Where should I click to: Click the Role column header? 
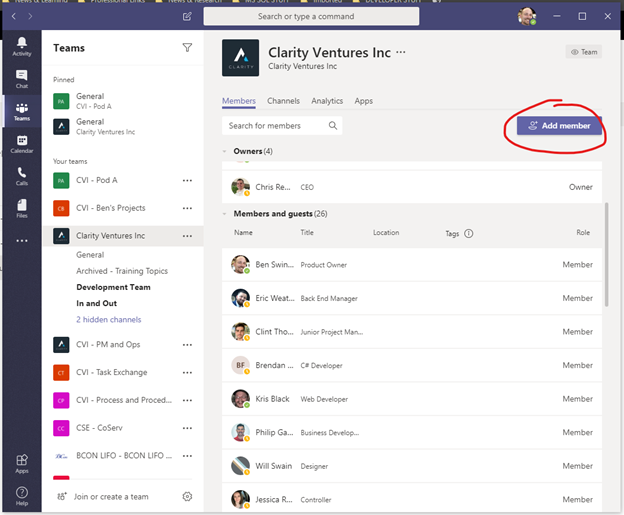(x=583, y=232)
